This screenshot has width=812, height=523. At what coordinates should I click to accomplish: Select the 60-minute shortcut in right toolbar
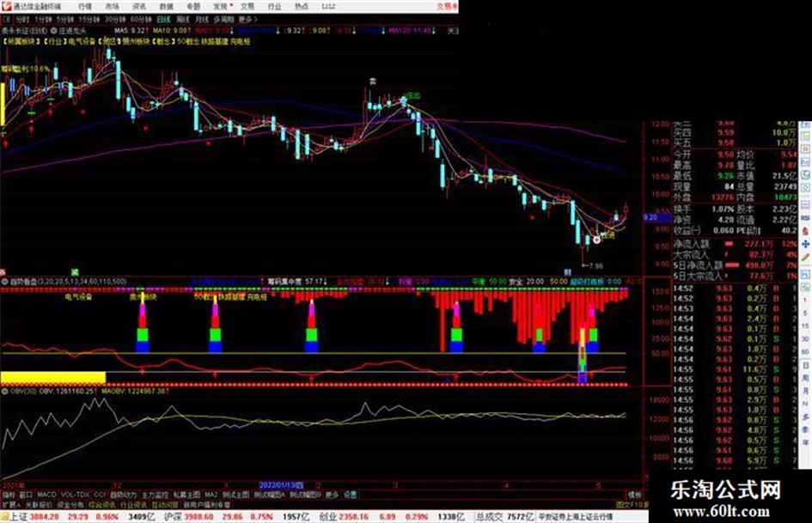pos(805,351)
